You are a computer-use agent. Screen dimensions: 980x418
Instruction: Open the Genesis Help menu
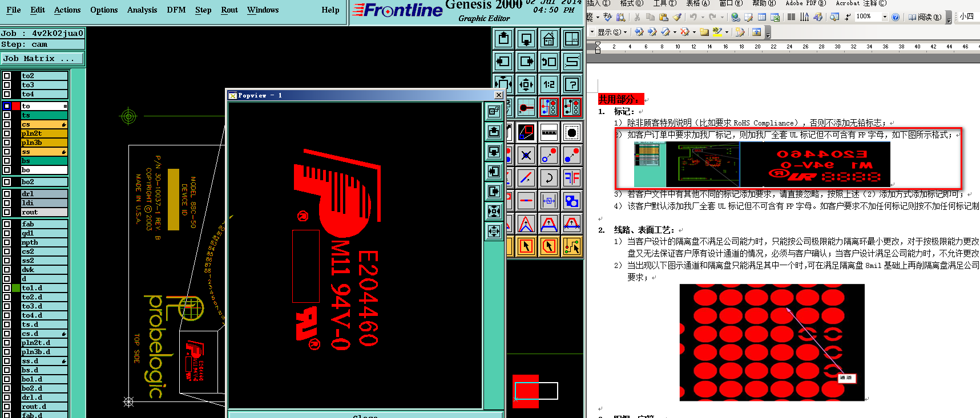330,10
